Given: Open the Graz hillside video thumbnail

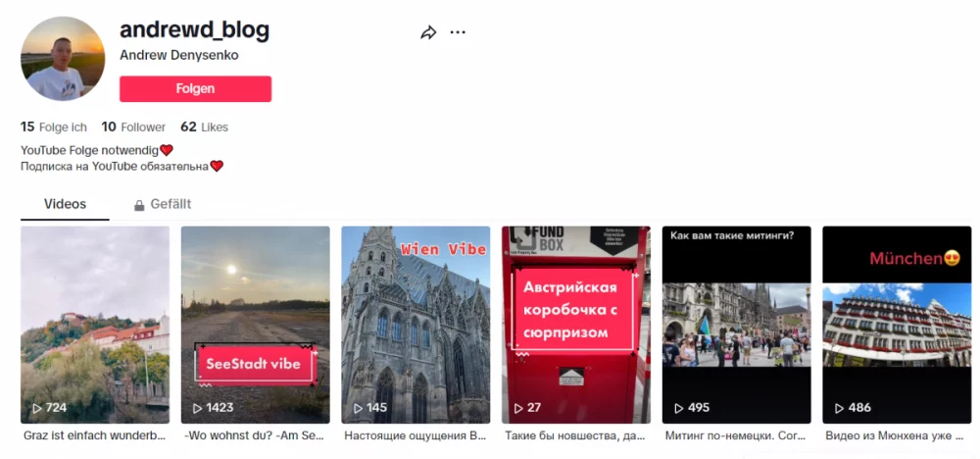Looking at the screenshot, I should tap(95, 314).
